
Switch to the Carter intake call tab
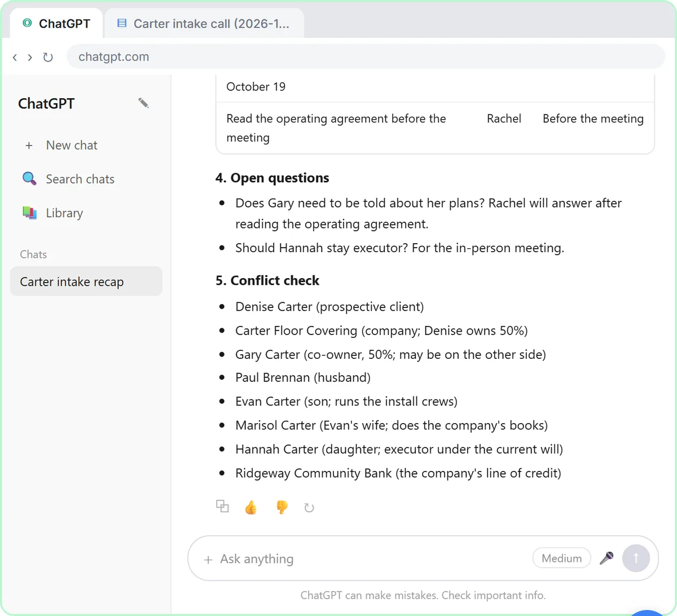pyautogui.click(x=204, y=23)
